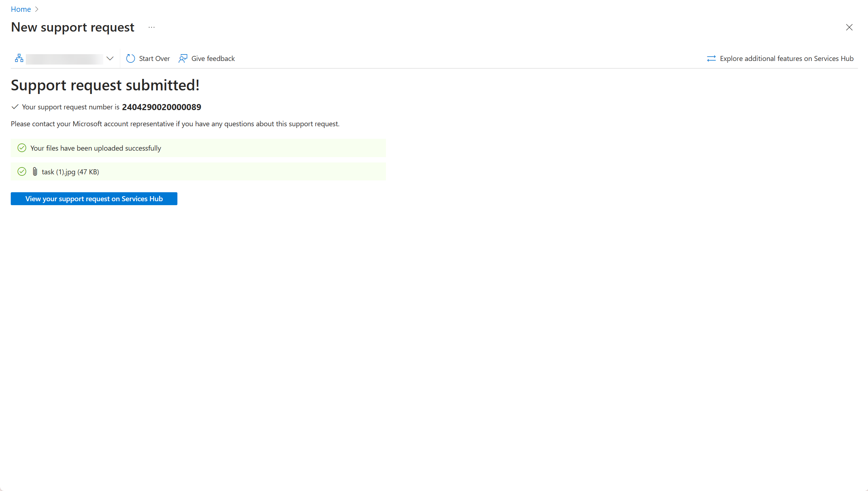Screen dimensions: 868x491
Task: Click the Home breadcrumb icon
Action: (x=20, y=9)
